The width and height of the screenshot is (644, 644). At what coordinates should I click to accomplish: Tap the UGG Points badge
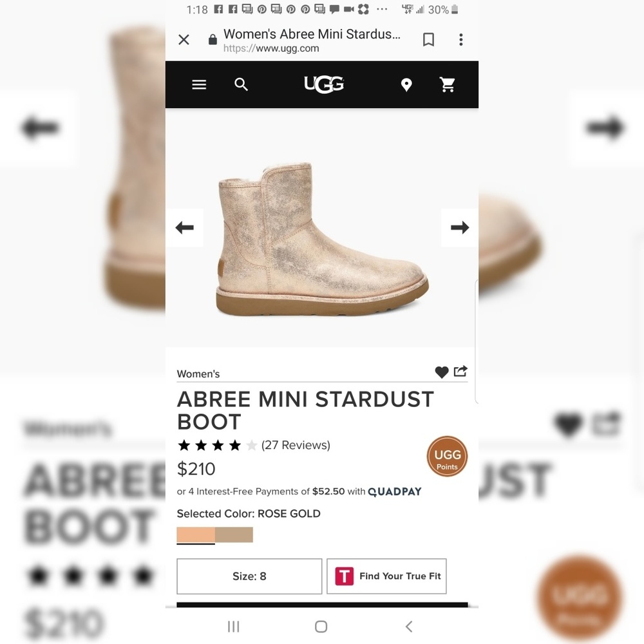[x=447, y=457]
